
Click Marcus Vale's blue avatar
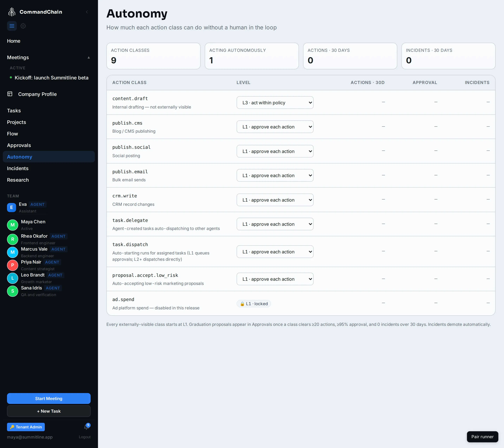coord(13,252)
